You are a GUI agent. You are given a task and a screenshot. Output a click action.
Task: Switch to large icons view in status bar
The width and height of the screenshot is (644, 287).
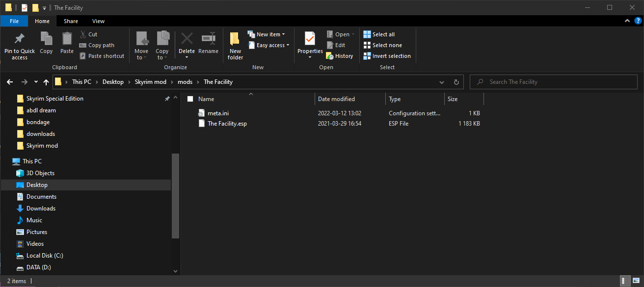(636, 281)
